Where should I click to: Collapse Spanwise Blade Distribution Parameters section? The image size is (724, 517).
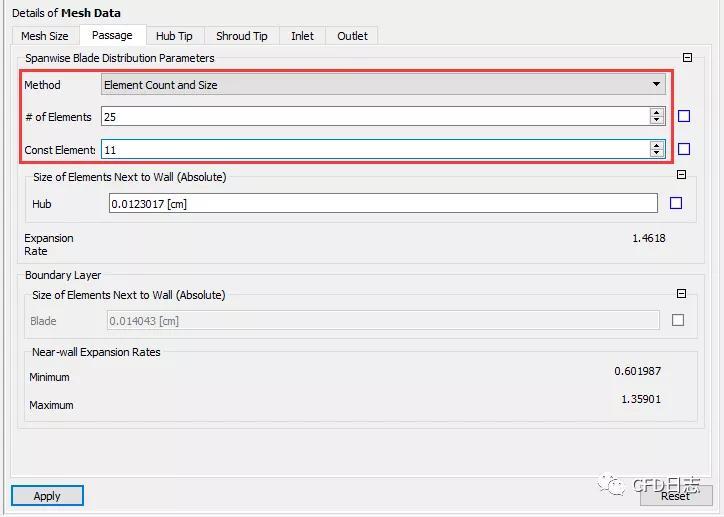(x=688, y=58)
